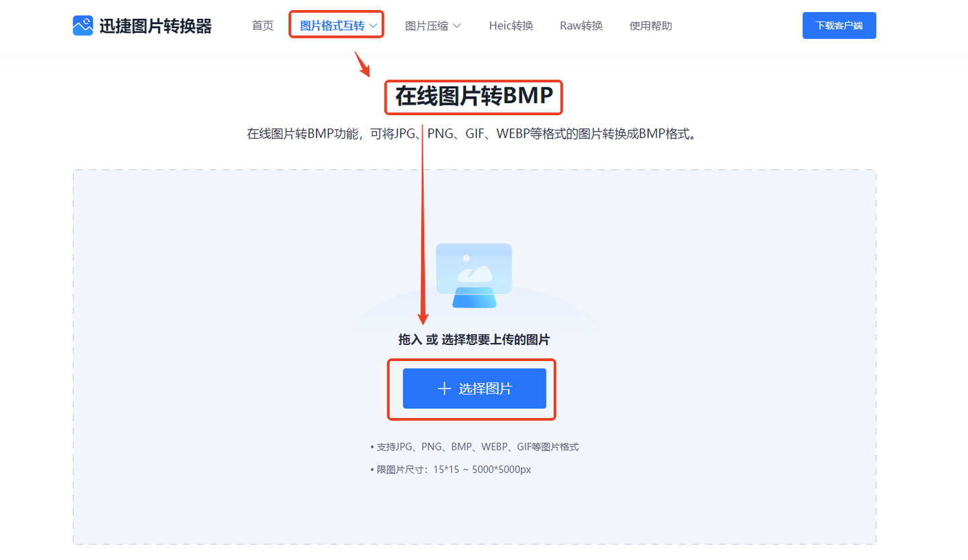This screenshot has width=968, height=560.
Task: Click the 迅捷图片转换器 logo icon
Action: 82,25
